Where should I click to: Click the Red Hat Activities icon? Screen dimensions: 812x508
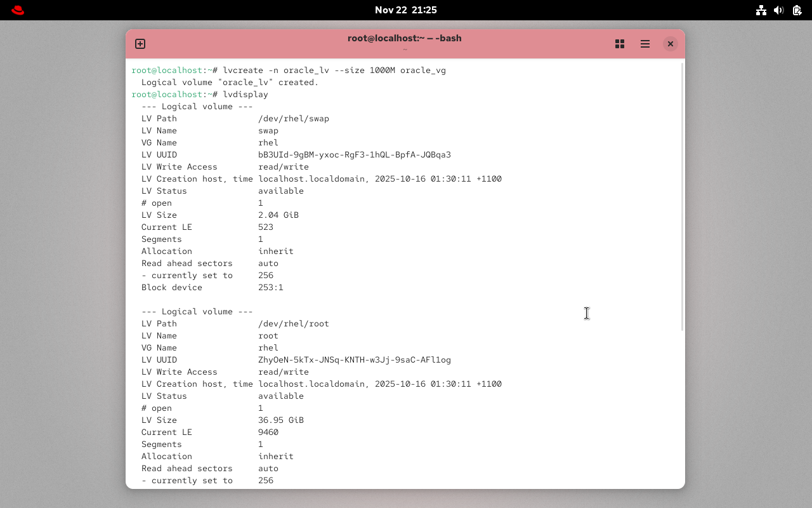point(17,10)
